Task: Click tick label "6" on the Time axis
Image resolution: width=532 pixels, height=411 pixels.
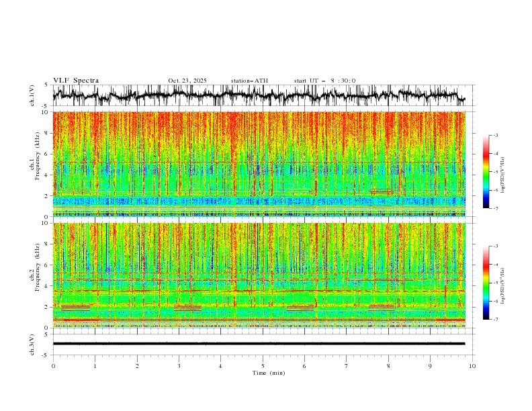Action: 304,366
